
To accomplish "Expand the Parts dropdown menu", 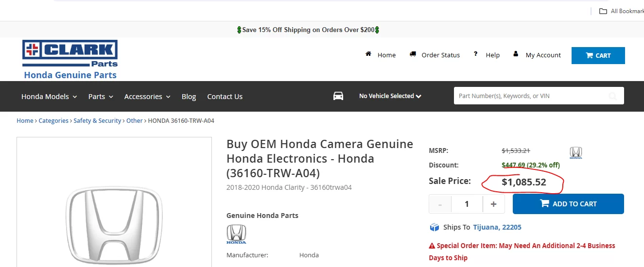I will coord(101,97).
